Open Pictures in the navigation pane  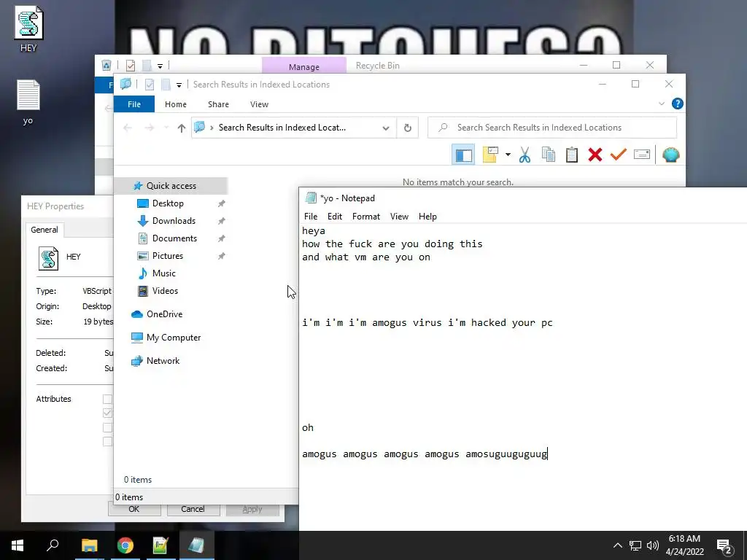(x=168, y=256)
